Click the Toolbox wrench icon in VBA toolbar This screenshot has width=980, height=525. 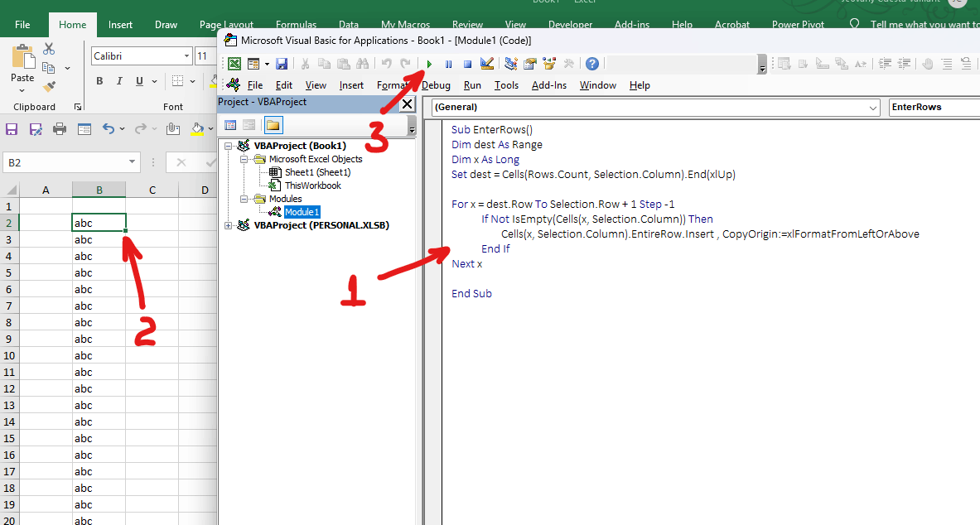tap(569, 63)
